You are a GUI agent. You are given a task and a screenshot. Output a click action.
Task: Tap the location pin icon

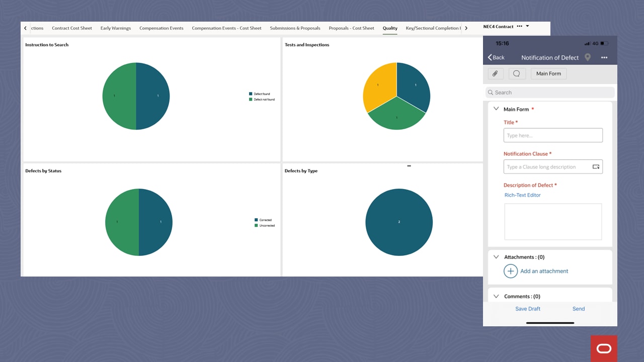tap(587, 57)
